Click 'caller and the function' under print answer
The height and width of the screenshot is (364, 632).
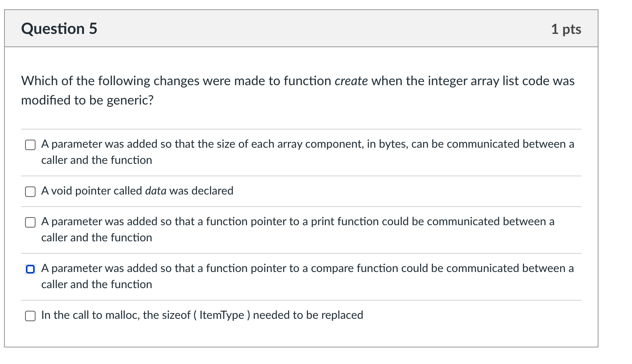click(97, 238)
